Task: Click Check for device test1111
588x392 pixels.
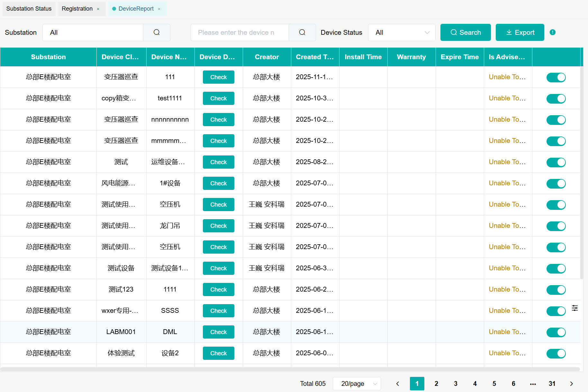Action: click(x=218, y=98)
